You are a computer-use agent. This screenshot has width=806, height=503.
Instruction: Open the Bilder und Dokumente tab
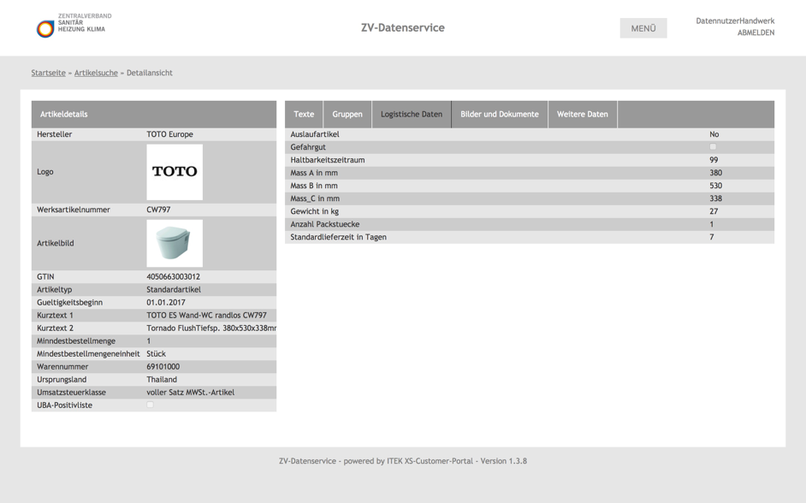(x=500, y=114)
